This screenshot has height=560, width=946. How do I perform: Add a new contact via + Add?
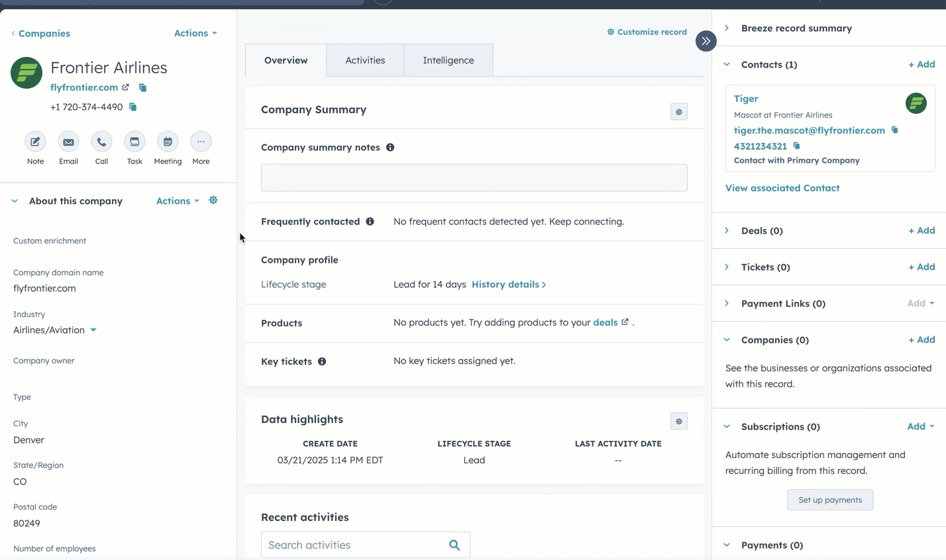(921, 64)
